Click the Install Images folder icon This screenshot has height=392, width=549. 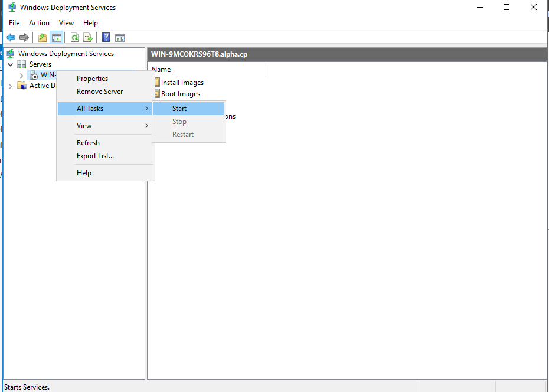[x=157, y=83]
